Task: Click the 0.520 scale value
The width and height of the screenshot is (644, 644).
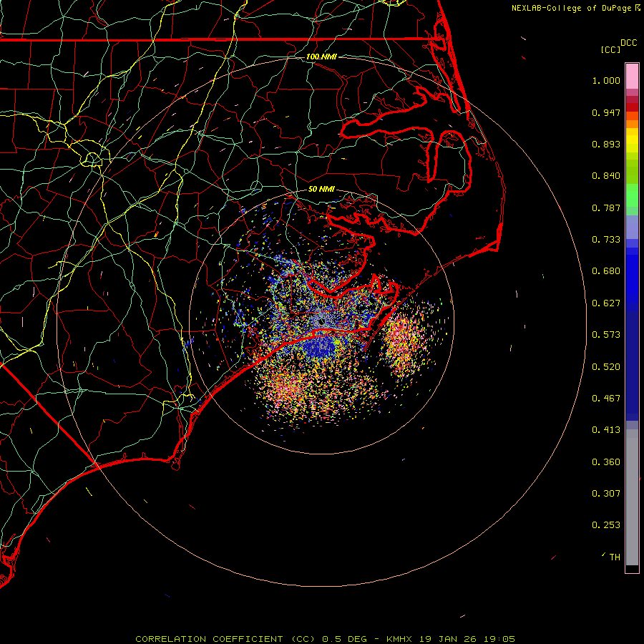Action: 606,367
